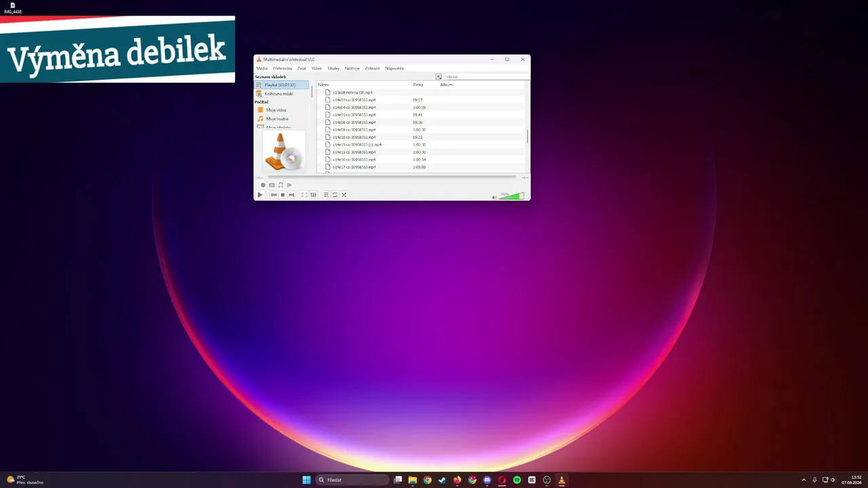Open the Titulky menu
This screenshot has height=488, width=868.
coord(334,68)
